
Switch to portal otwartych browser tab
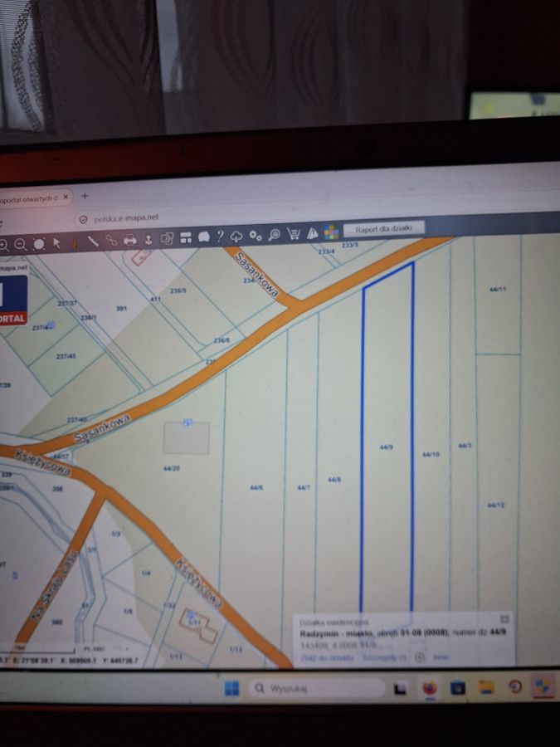point(31,198)
